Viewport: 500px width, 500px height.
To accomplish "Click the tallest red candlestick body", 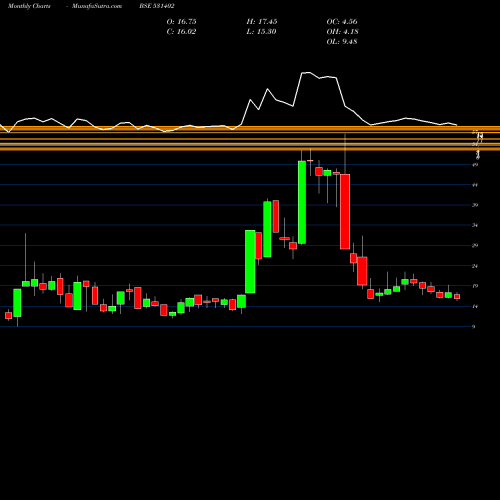I will 345,212.
